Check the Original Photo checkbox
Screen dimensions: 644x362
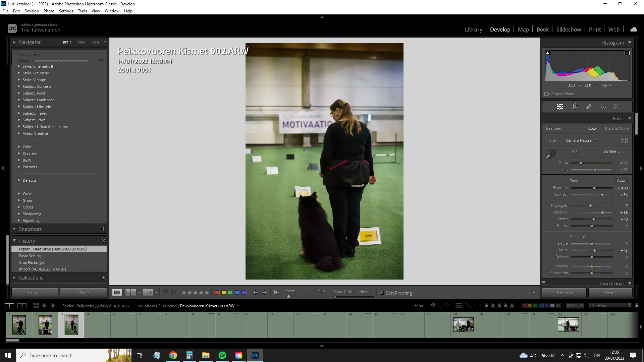click(x=547, y=94)
